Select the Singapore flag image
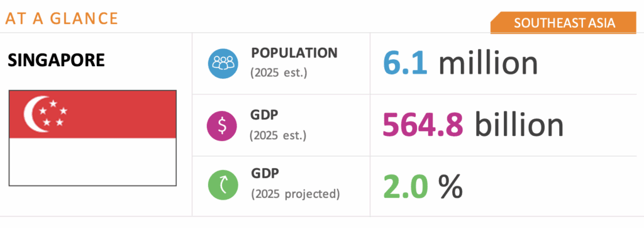Screen dimensions: 644x228 (93, 138)
